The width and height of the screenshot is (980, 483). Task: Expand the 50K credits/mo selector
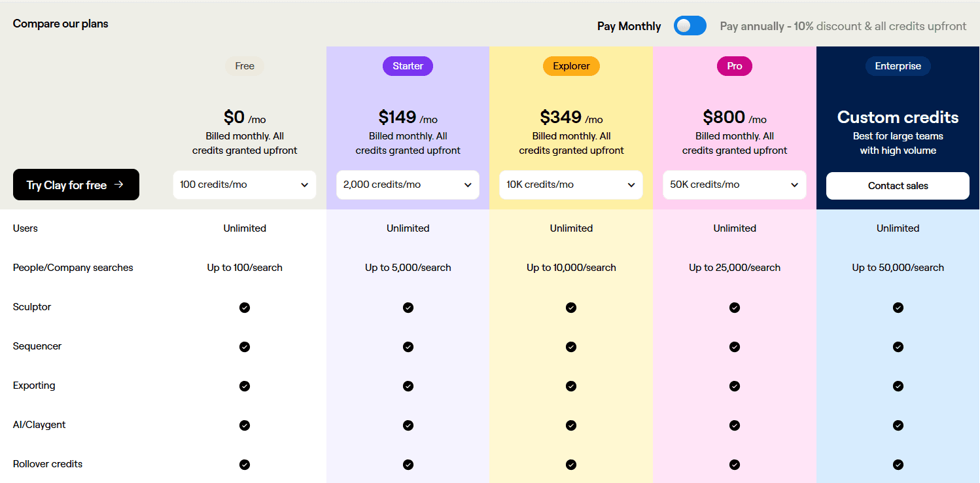(735, 185)
